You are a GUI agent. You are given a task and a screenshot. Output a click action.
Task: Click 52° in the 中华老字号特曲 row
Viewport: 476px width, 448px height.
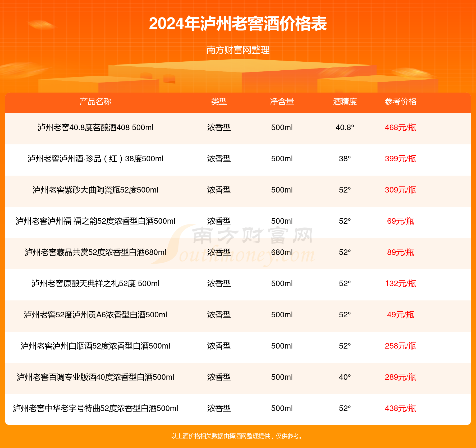coord(345,408)
